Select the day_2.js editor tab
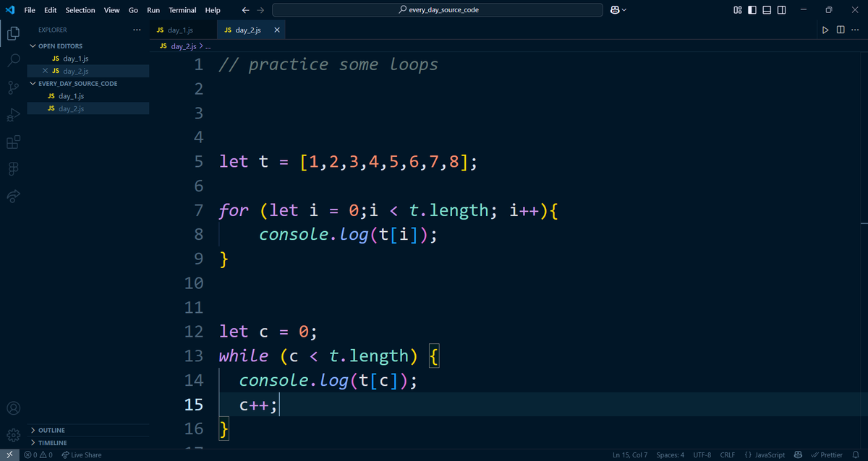This screenshot has height=461, width=868. pos(251,30)
